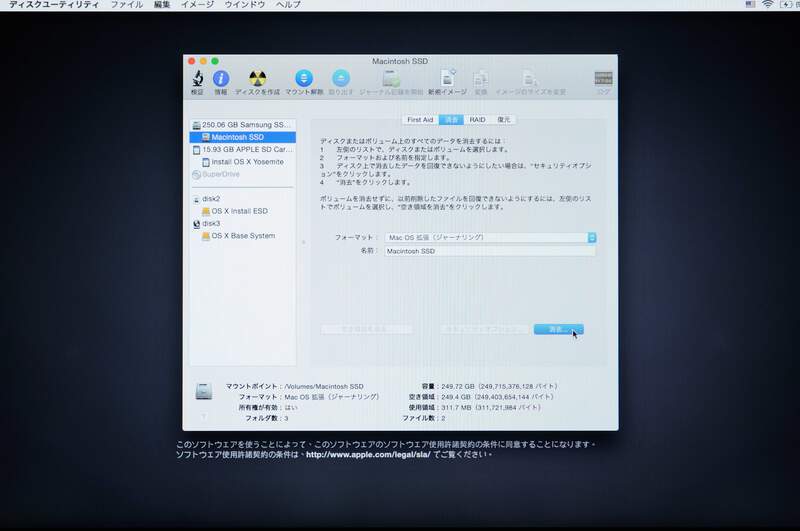
Task: Select the 250.06 GB Samsung SSD disk
Action: tap(242, 124)
